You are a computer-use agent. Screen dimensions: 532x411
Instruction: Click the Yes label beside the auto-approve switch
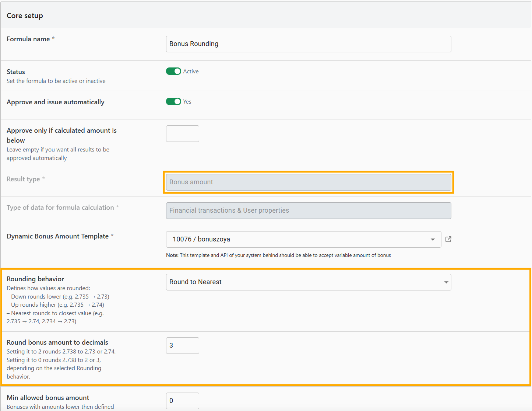tap(187, 102)
